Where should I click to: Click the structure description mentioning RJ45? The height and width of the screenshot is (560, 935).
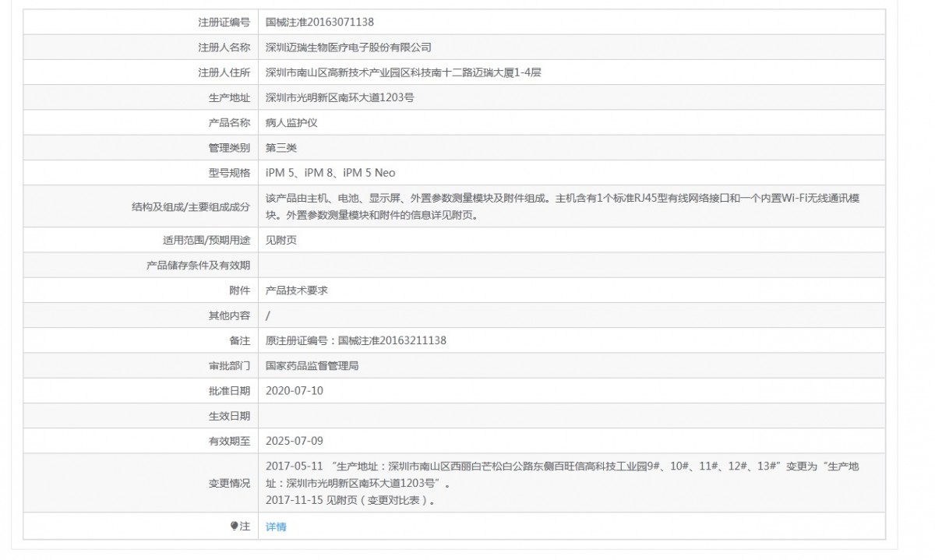pyautogui.click(x=563, y=206)
